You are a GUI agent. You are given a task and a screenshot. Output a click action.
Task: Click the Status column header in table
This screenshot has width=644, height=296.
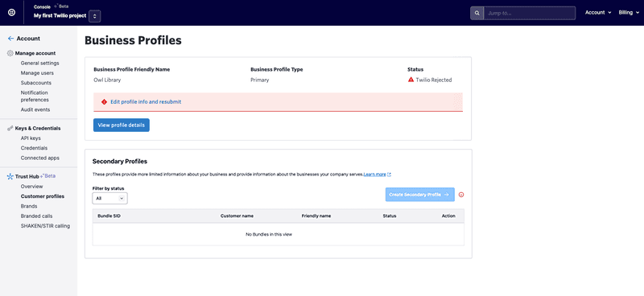390,216
